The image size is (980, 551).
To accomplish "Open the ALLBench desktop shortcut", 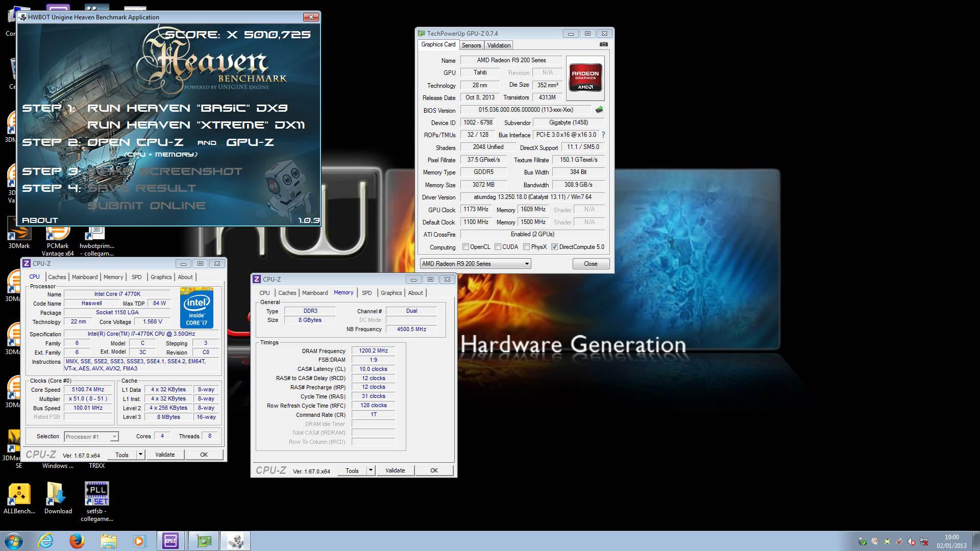I will point(19,498).
